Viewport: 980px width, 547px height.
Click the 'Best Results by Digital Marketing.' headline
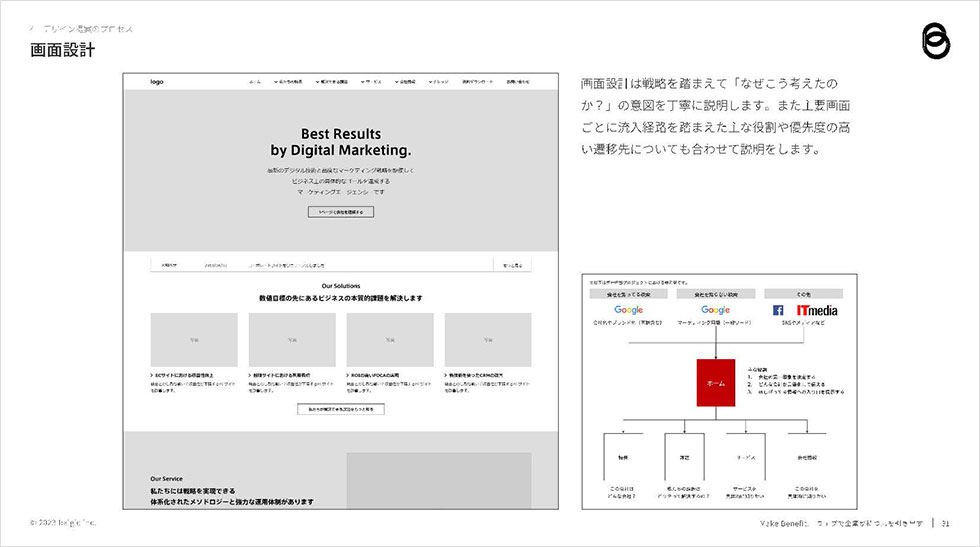pyautogui.click(x=340, y=142)
